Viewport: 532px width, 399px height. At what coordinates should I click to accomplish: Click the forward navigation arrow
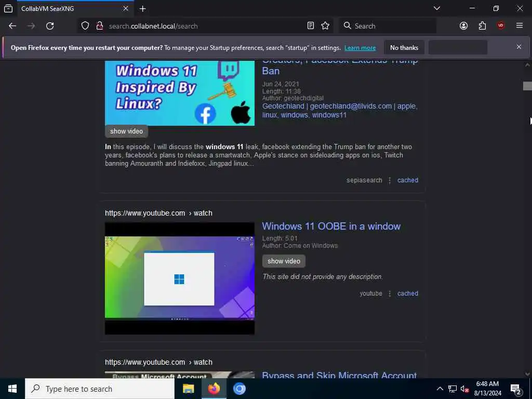[31, 26]
